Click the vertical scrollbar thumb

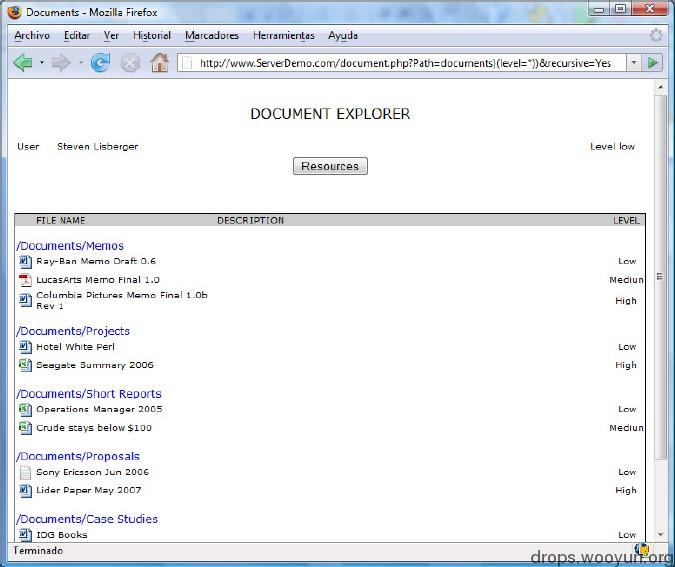(660, 277)
